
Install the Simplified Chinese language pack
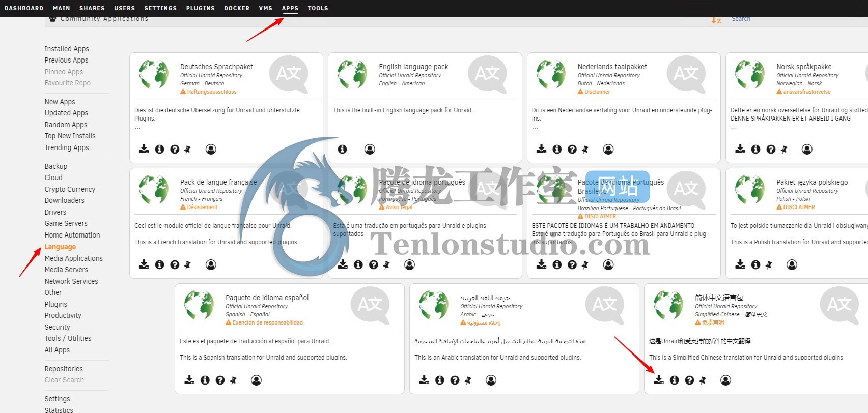coord(659,379)
